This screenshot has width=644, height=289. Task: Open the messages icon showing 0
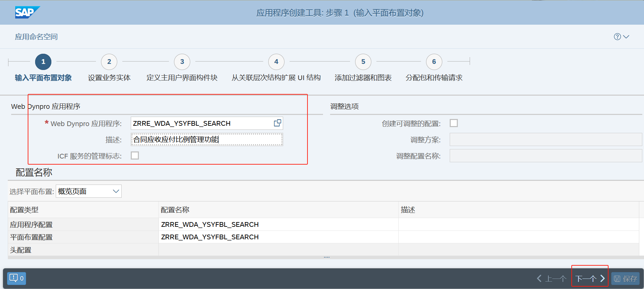point(17,278)
